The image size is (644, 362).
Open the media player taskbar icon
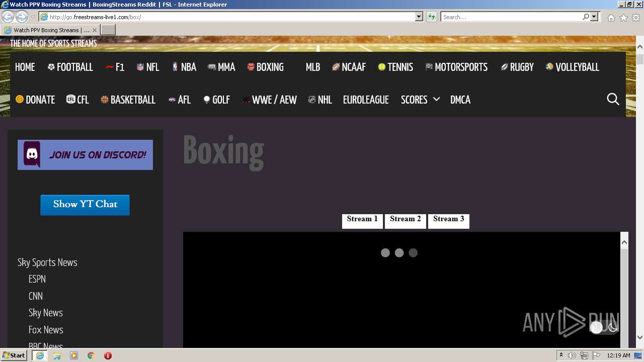74,355
